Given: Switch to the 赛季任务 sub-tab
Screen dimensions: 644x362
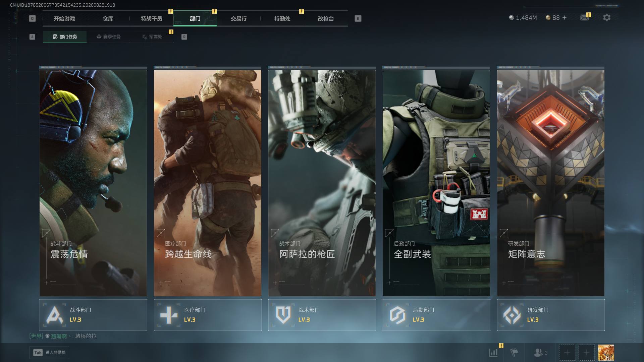Looking at the screenshot, I should coord(108,37).
